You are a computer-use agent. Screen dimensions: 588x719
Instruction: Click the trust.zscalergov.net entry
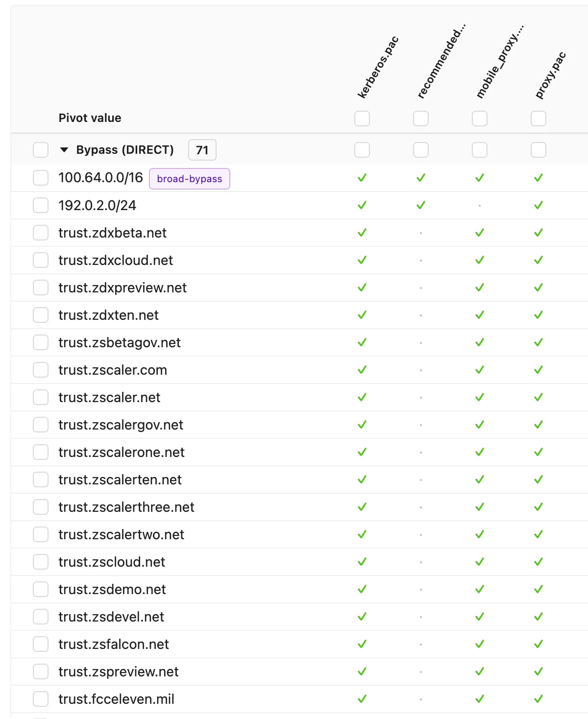[121, 425]
